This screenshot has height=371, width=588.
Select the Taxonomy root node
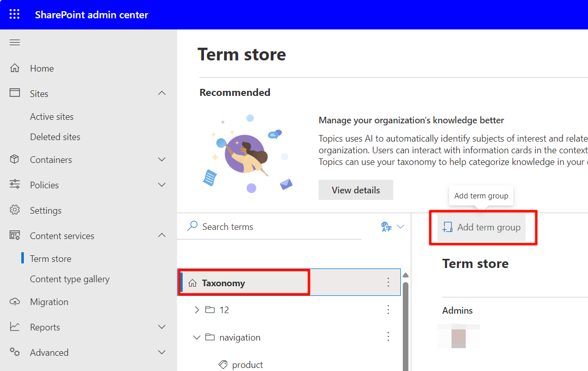click(289, 283)
